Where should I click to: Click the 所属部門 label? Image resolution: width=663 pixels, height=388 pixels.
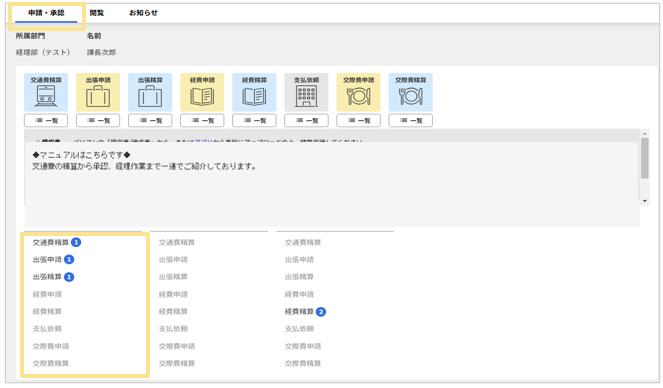[x=30, y=36]
